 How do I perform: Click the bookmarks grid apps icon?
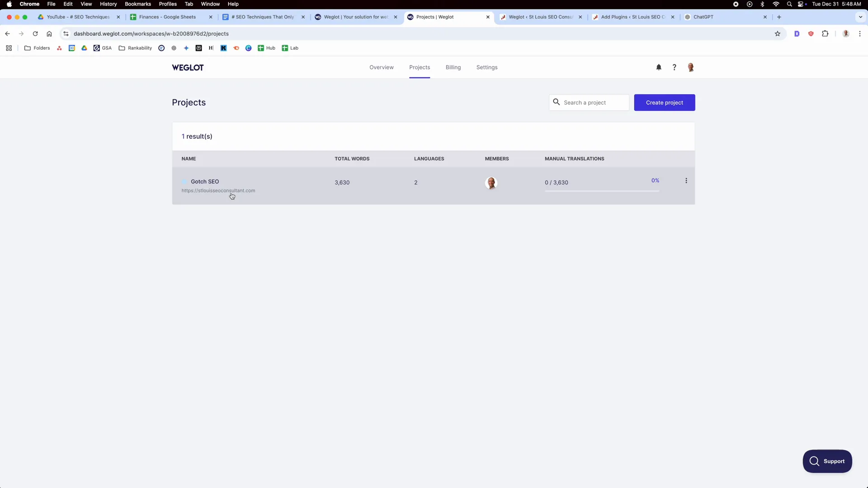click(9, 48)
